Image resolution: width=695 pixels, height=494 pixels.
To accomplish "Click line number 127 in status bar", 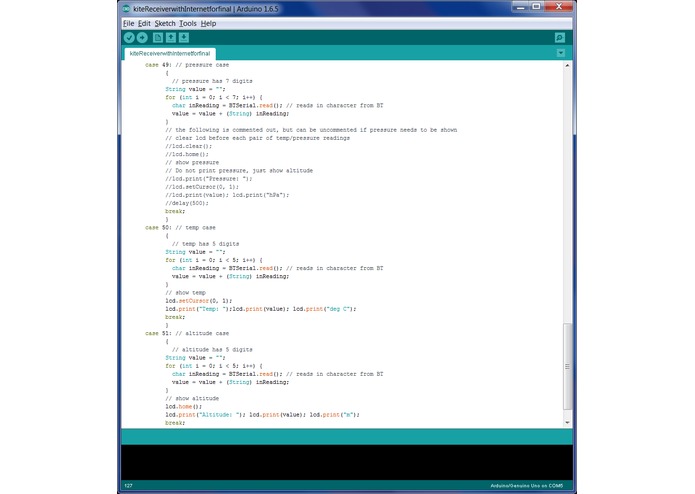I will pos(128,486).
